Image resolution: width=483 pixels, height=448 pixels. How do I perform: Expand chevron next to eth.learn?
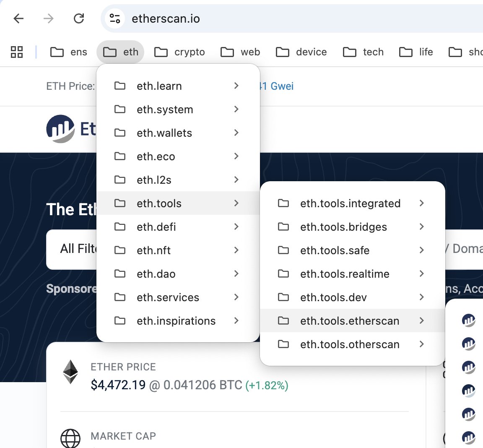point(236,86)
